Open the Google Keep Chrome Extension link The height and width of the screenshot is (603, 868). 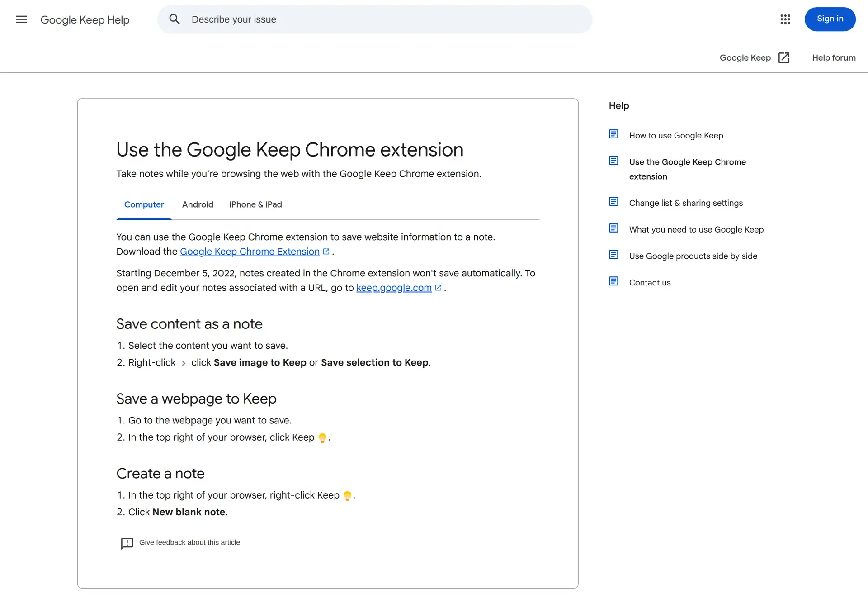pos(250,252)
